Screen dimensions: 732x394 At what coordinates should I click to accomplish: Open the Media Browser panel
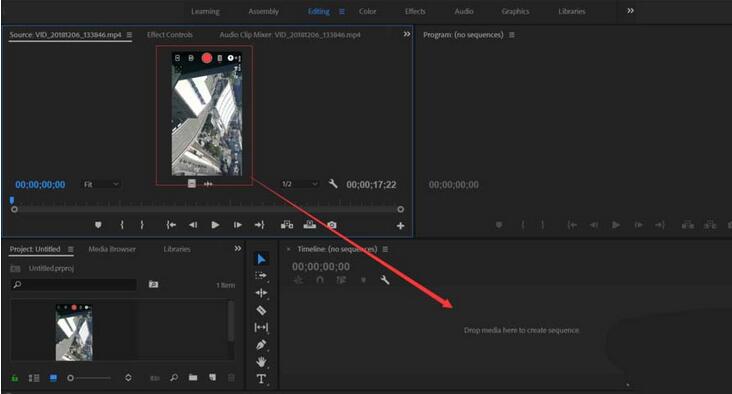click(x=112, y=249)
